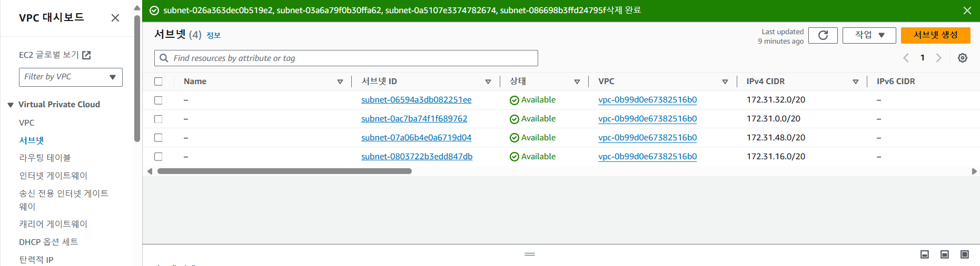Image resolution: width=980 pixels, height=266 pixels.
Task: Check the box for subnet-06594a3db082251ee
Action: click(159, 100)
